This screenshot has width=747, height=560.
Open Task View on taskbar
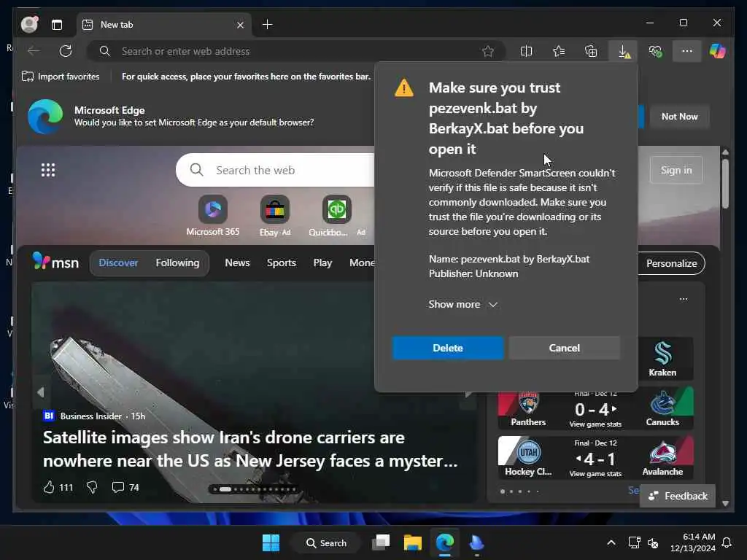[x=381, y=542]
